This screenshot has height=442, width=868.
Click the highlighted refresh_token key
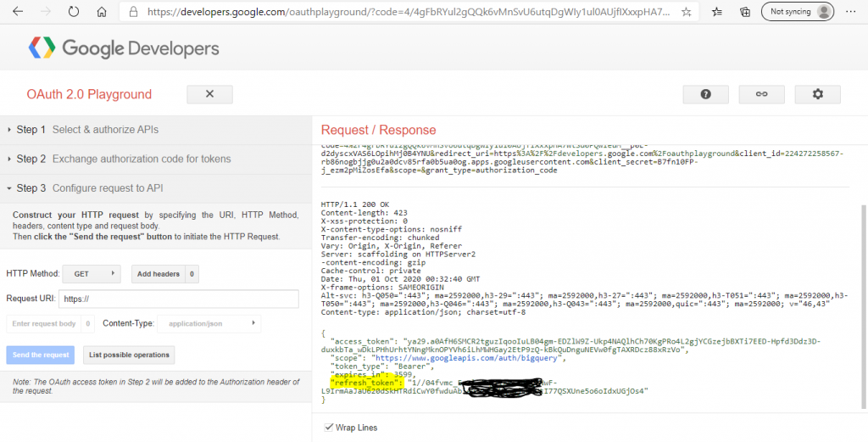coord(364,383)
